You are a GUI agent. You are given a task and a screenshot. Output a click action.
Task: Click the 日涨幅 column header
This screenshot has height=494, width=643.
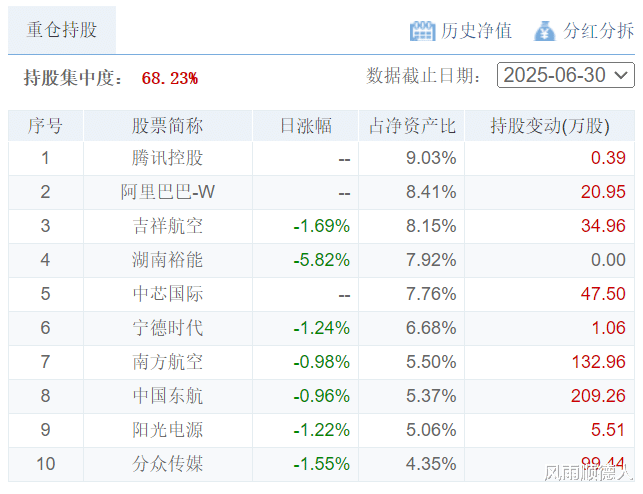(306, 125)
